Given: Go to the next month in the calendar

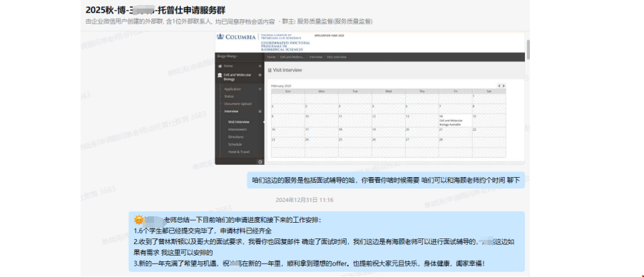Looking at the screenshot, I should pos(504,86).
